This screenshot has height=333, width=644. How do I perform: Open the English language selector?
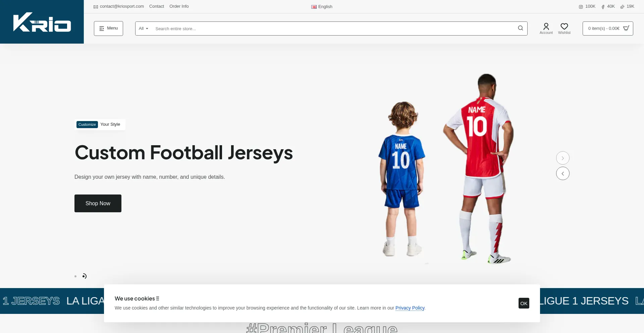322,7
